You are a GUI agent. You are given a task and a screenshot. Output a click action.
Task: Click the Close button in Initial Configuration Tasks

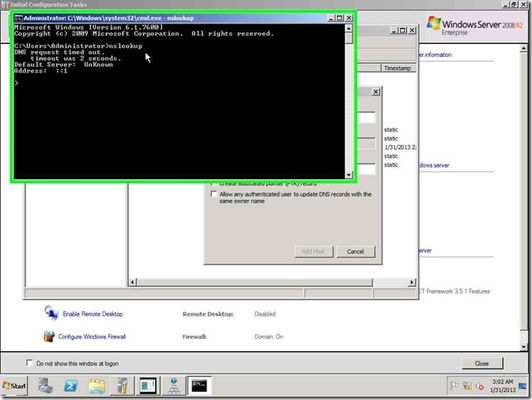(482, 364)
